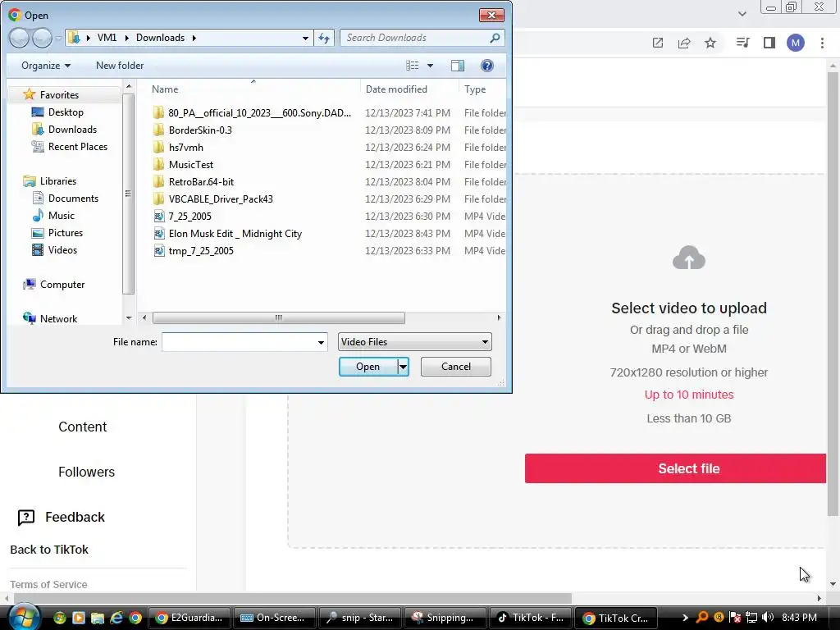Click New folder in dialog toolbar
The height and width of the screenshot is (630, 840).
coord(120,66)
